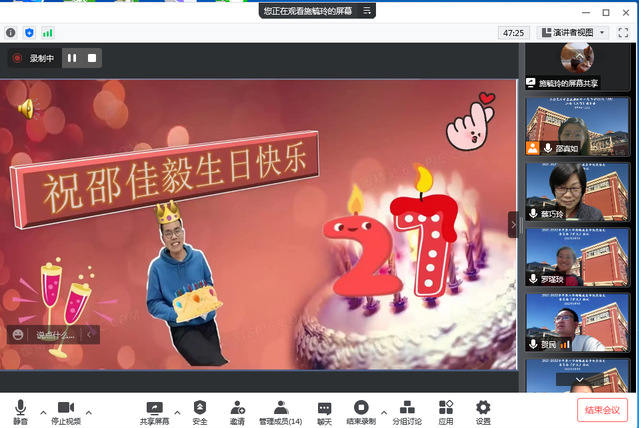Open 分组讨论 breakout rooms
This screenshot has width=639, height=428.
tap(406, 410)
